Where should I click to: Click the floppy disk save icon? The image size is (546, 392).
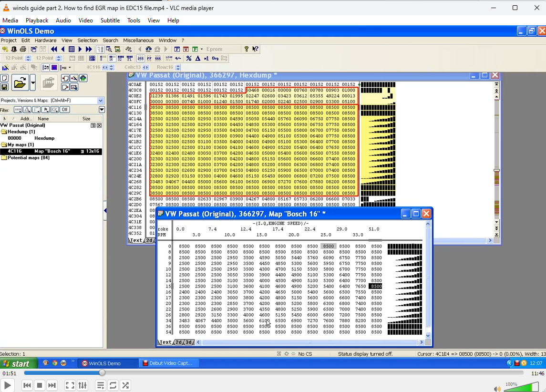coord(4,87)
